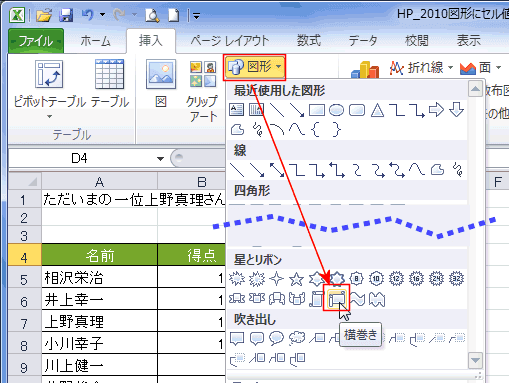Click the Print Preview icon
509x383 pixels.
(x=152, y=15)
